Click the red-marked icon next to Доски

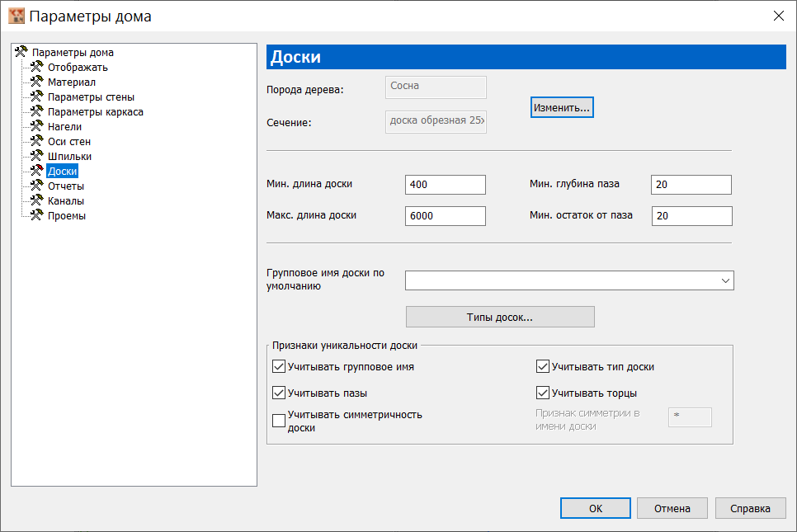click(36, 170)
